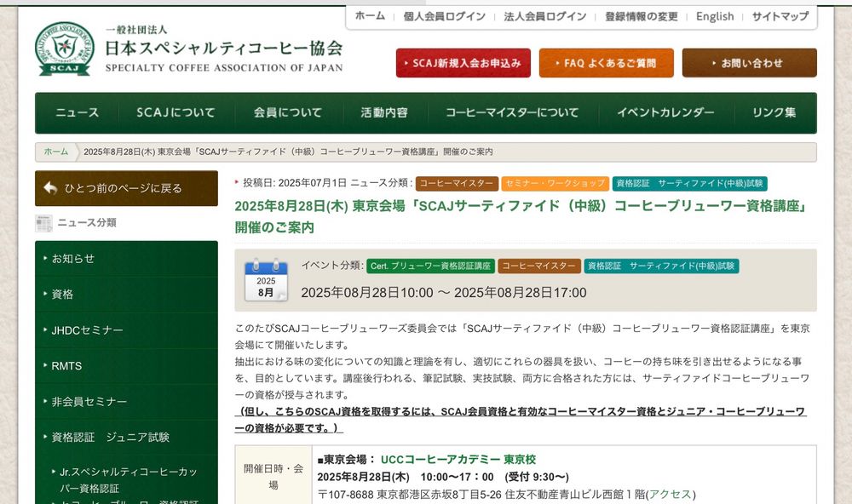The height and width of the screenshot is (504, 852).
Task: Click the green article title heading
Action: (521, 216)
